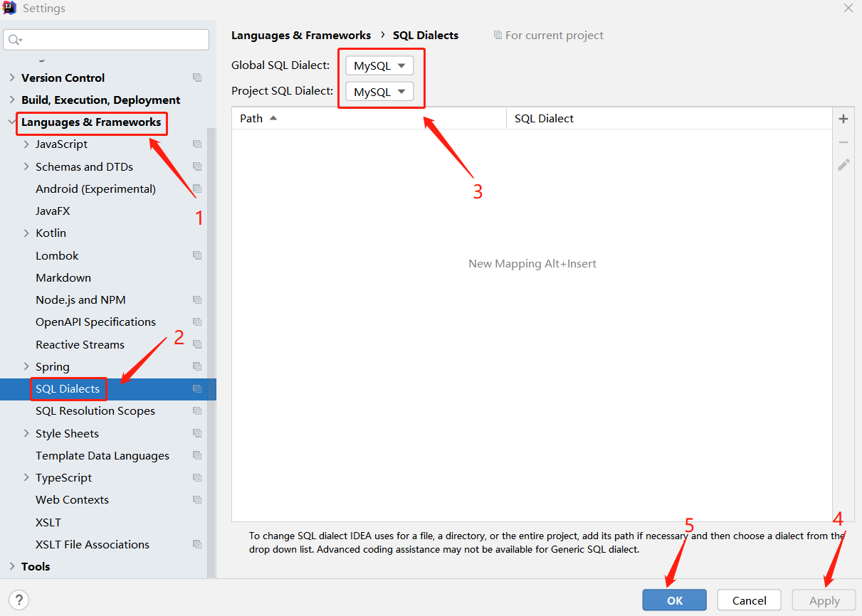Screen dimensions: 862x616
Task: Open the Markdown settings page
Action: pos(63,278)
